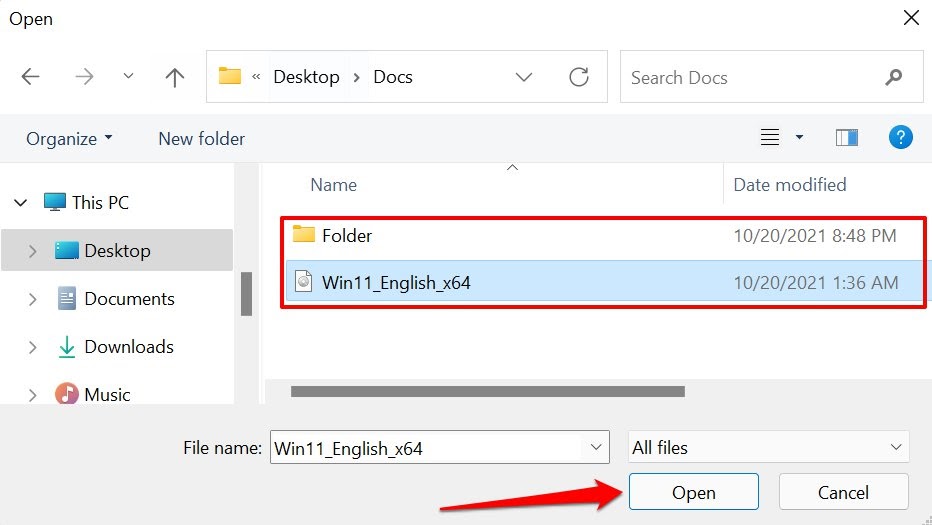This screenshot has height=525, width=932.
Task: Click the File name input field
Action: click(425, 448)
